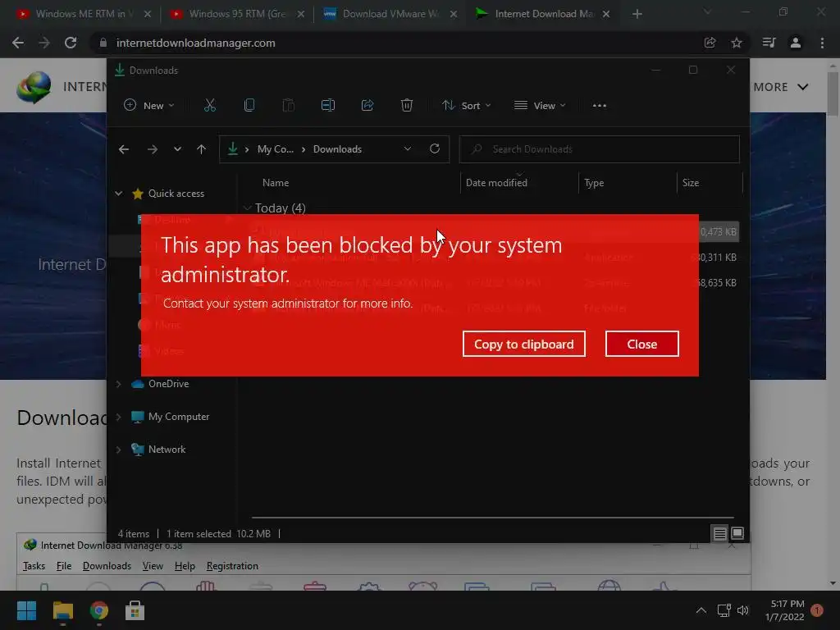Click the IDM globe logo on website
This screenshot has height=630, width=840.
[34, 87]
